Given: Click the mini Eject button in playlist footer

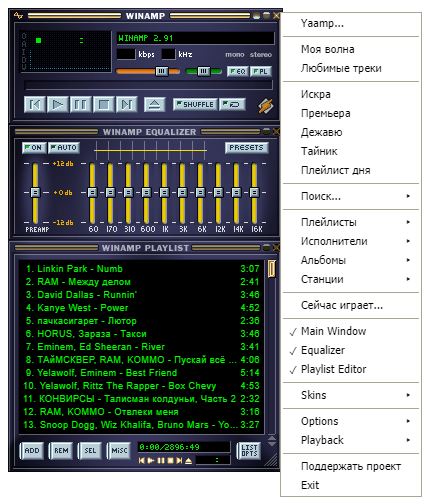Looking at the screenshot, I should 188,460.
